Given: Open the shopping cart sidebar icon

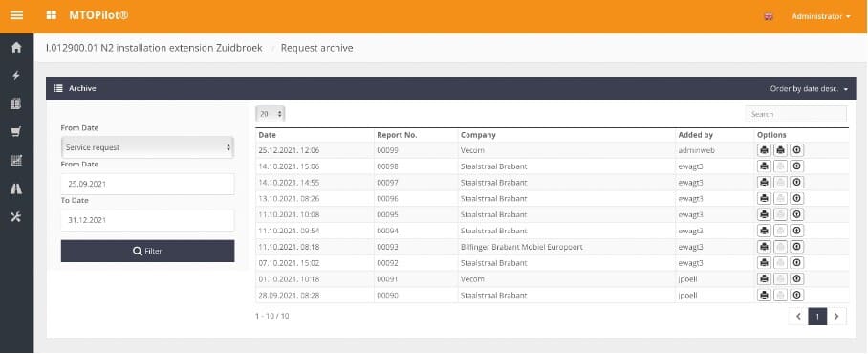Looking at the screenshot, I should (x=16, y=132).
